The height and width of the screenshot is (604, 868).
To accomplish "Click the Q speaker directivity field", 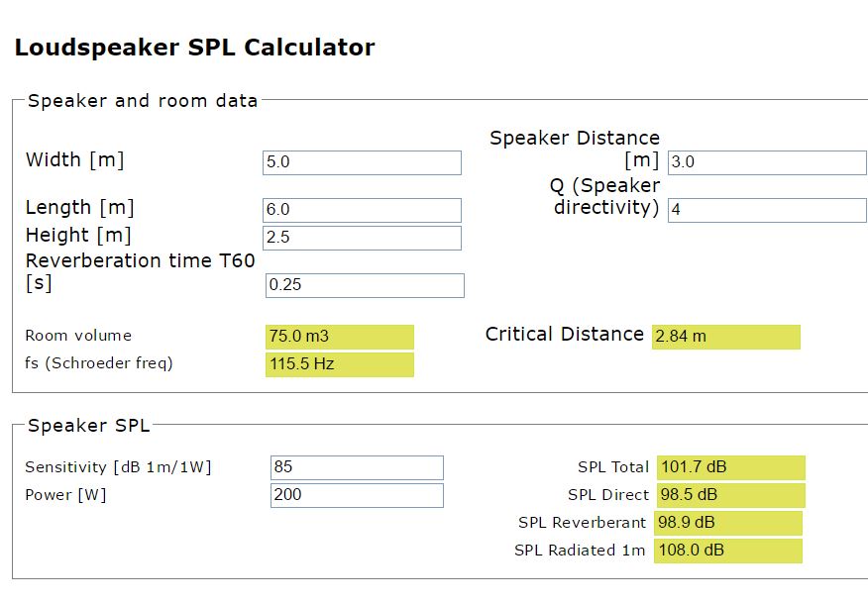I will click(x=766, y=210).
